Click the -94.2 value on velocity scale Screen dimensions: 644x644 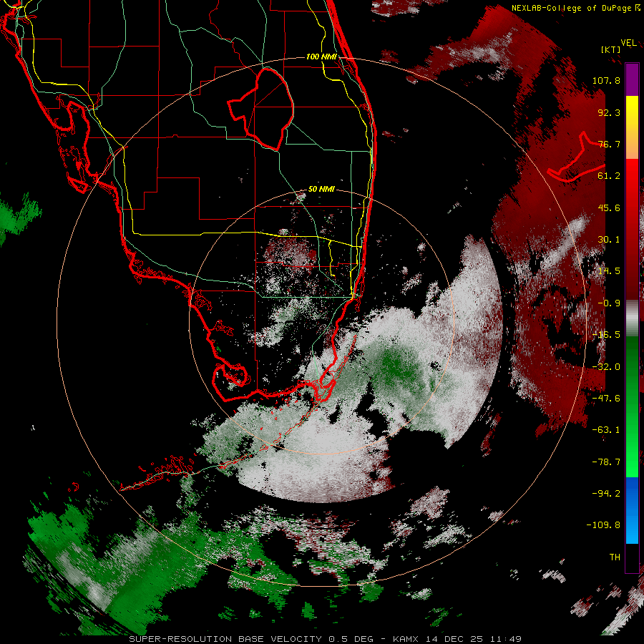606,493
